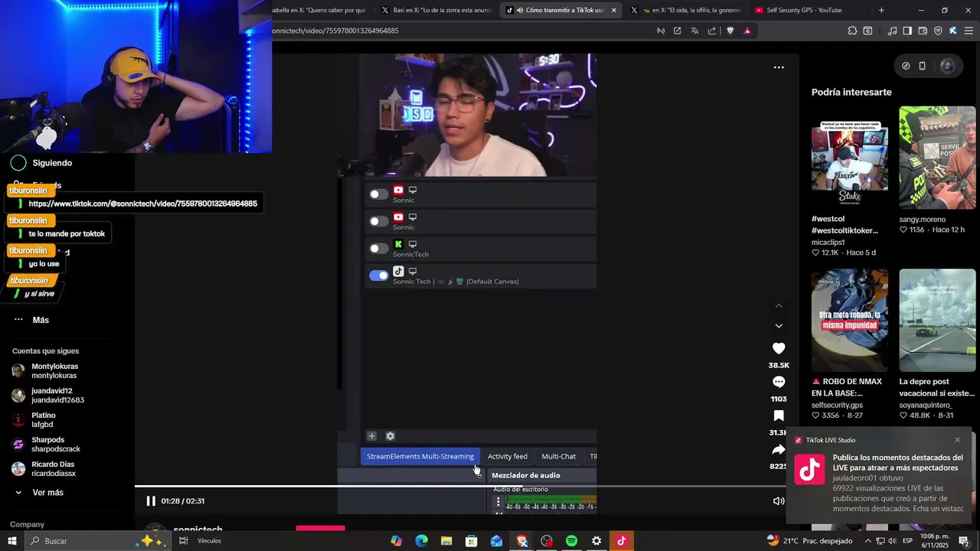Disable the TikTok Sonnic Tech output switch
Screen dimensions: 980x551
(379, 275)
